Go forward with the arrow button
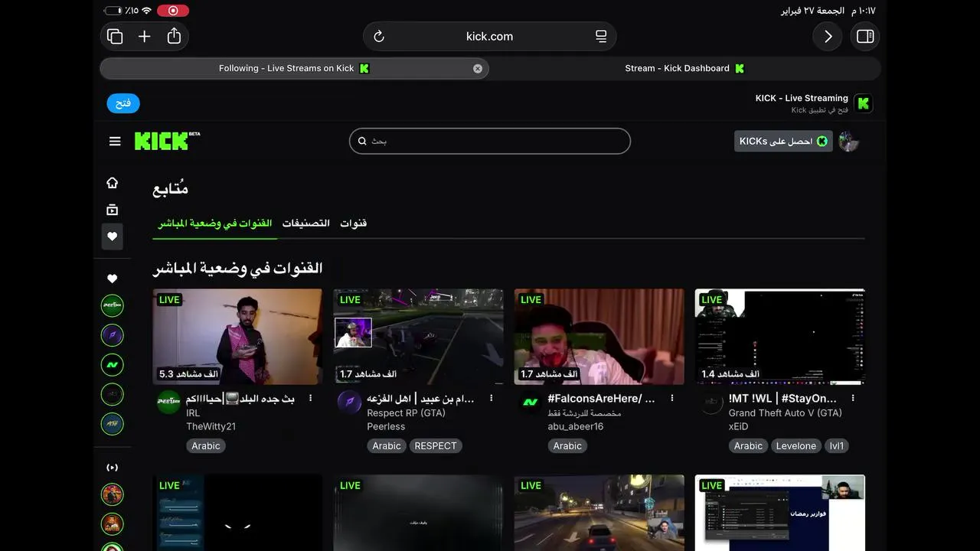The height and width of the screenshot is (551, 980). tap(828, 36)
